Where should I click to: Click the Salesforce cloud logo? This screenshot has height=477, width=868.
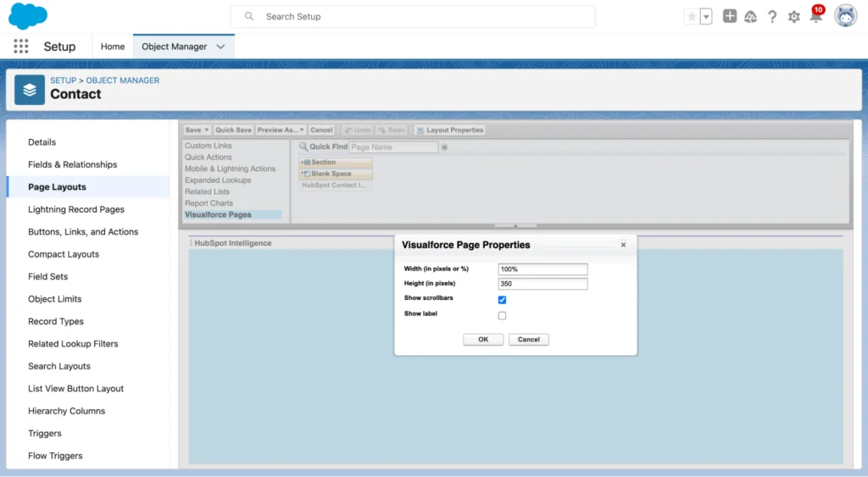point(28,15)
